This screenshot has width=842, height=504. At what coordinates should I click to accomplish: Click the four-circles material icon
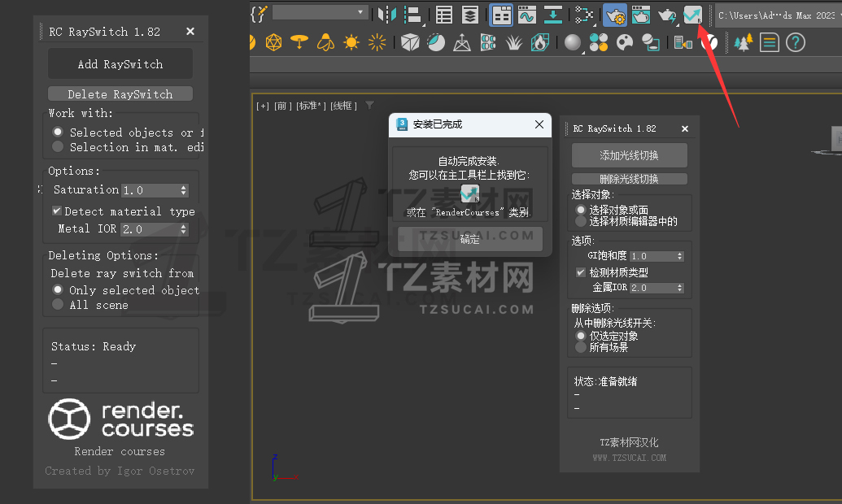click(x=598, y=42)
